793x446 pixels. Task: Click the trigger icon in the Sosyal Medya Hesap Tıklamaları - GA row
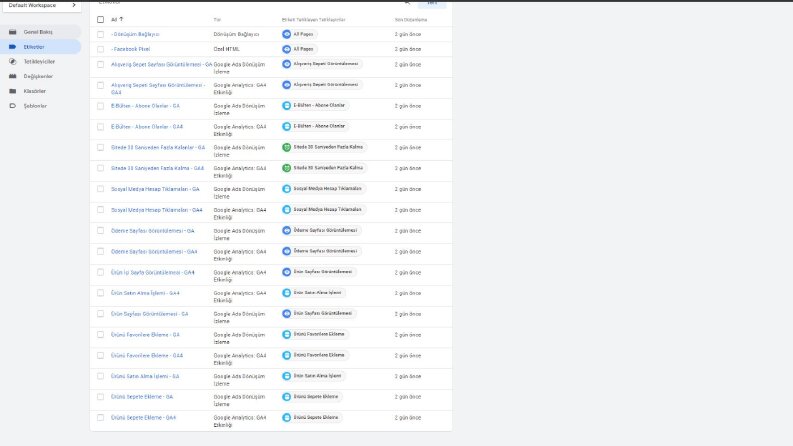pyautogui.click(x=286, y=189)
